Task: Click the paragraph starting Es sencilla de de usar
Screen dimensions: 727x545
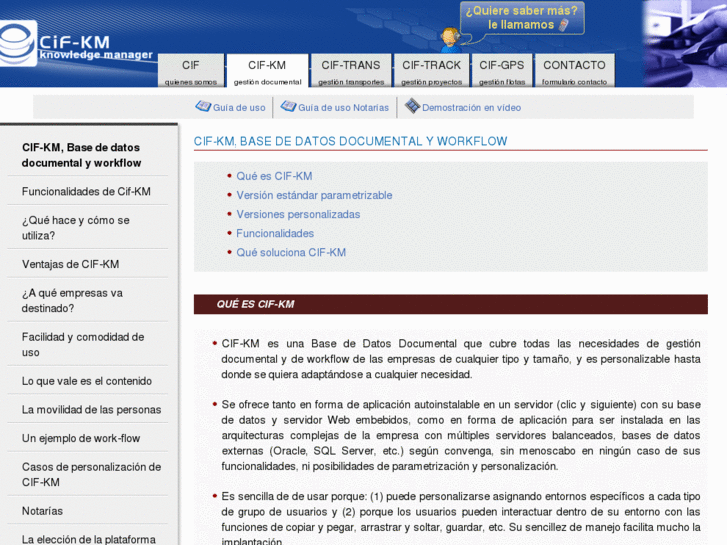Action: pyautogui.click(x=461, y=518)
